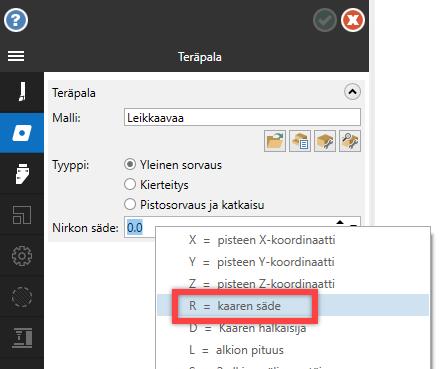Open the squares layout sidebar tab
The height and width of the screenshot is (369, 440).
point(22,215)
